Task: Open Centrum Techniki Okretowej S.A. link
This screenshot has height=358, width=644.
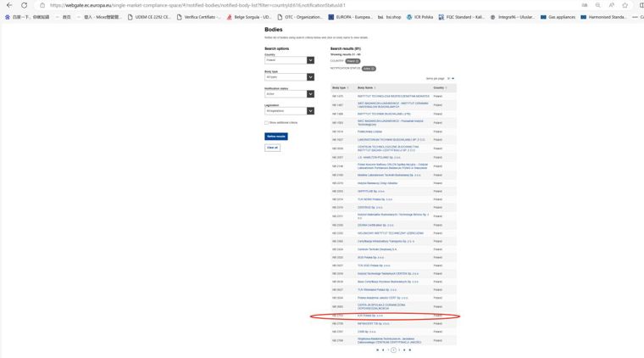Action: point(377,249)
